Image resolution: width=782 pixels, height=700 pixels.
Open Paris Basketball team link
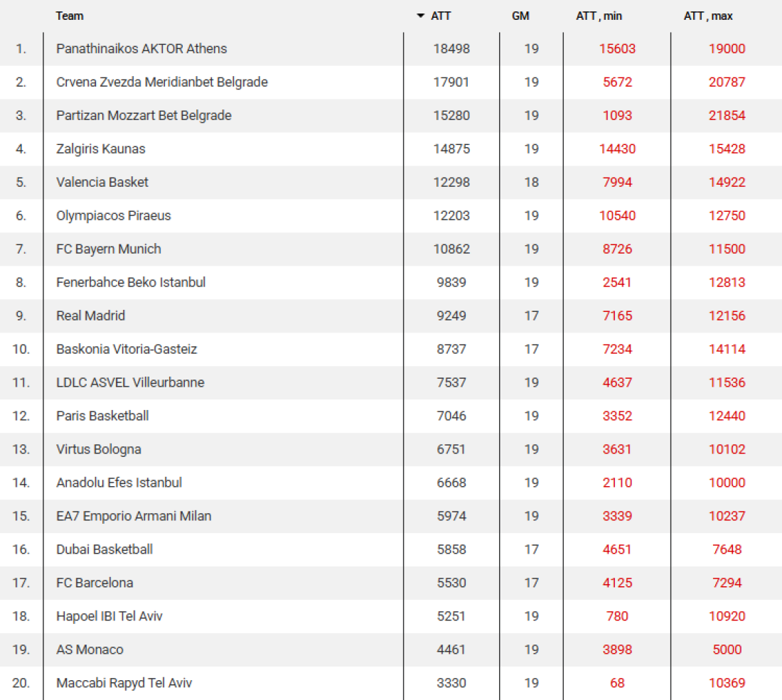click(x=102, y=416)
